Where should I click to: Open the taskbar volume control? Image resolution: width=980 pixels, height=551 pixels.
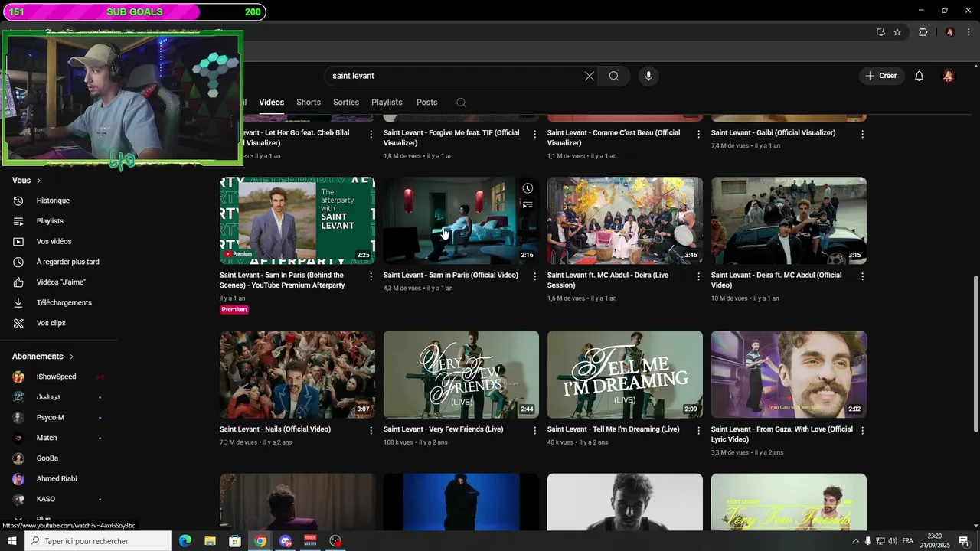(x=893, y=541)
